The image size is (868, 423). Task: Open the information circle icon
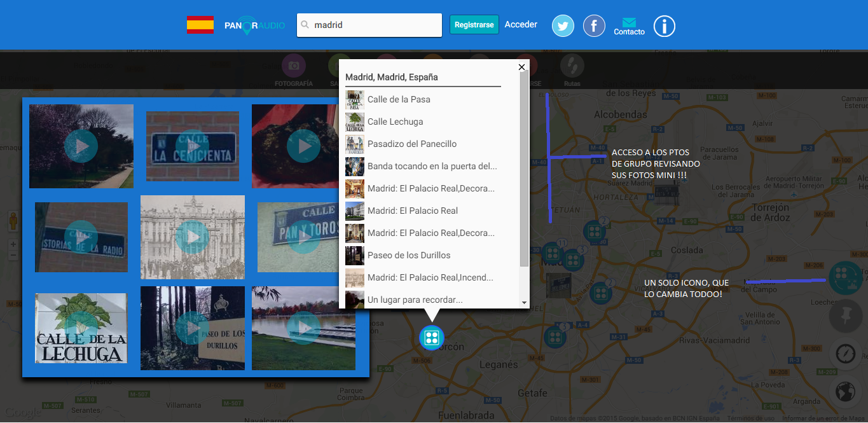[664, 26]
